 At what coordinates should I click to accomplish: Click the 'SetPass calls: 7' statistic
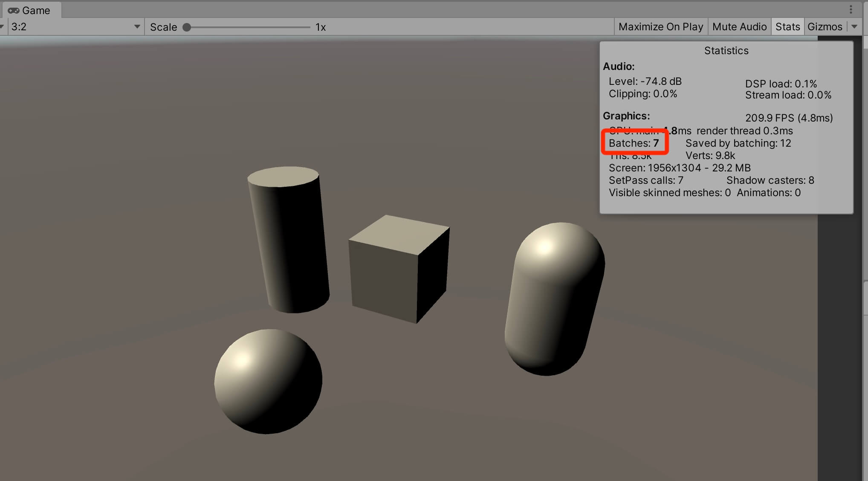[646, 180]
